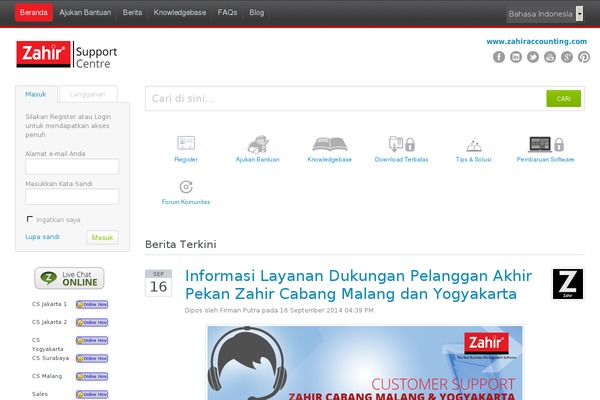Viewport: 600px width, 400px height.
Task: Click the green CARI search button
Action: [x=563, y=98]
